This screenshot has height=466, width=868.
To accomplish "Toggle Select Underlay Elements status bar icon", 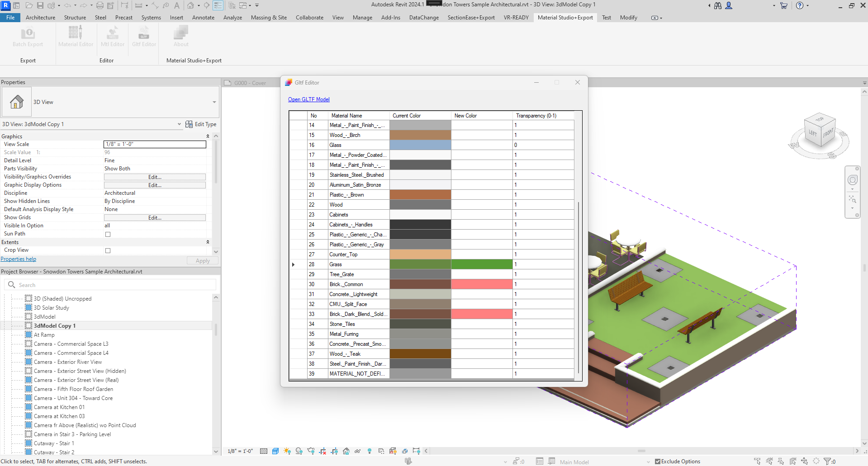I will (769, 461).
